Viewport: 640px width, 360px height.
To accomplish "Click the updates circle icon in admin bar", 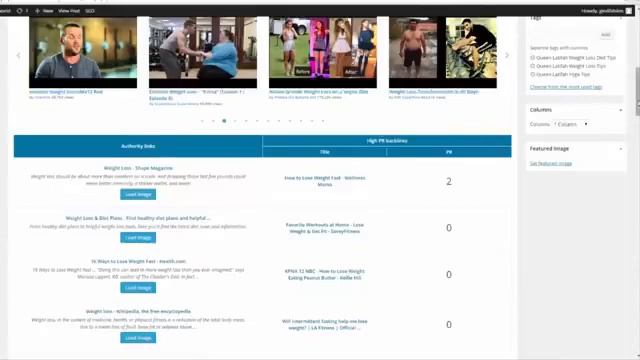I will tap(19, 11).
